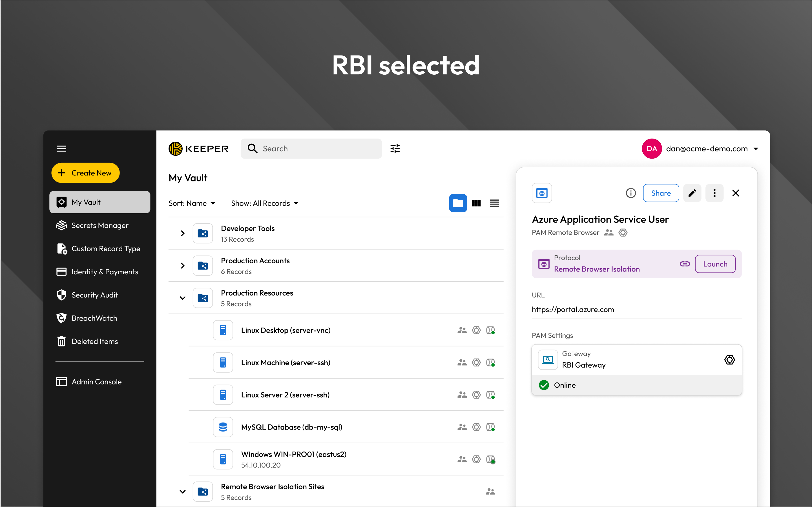Expand the Developer Tools folder

[183, 234]
